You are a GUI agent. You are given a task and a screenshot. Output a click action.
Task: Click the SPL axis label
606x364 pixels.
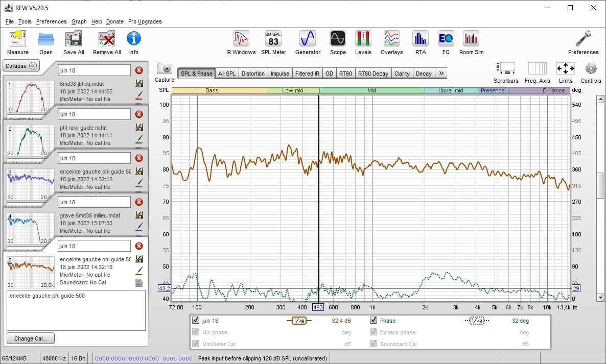(164, 90)
